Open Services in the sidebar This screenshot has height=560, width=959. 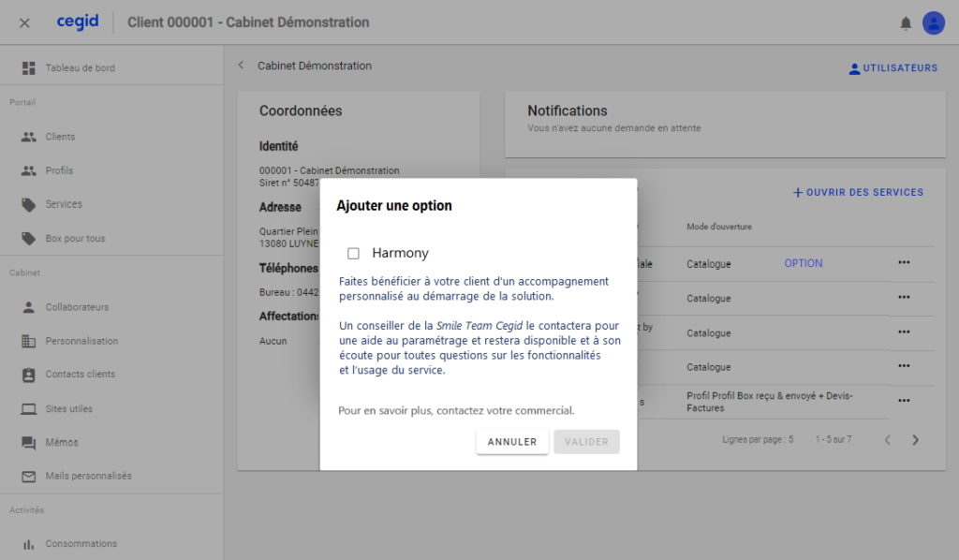click(x=64, y=204)
